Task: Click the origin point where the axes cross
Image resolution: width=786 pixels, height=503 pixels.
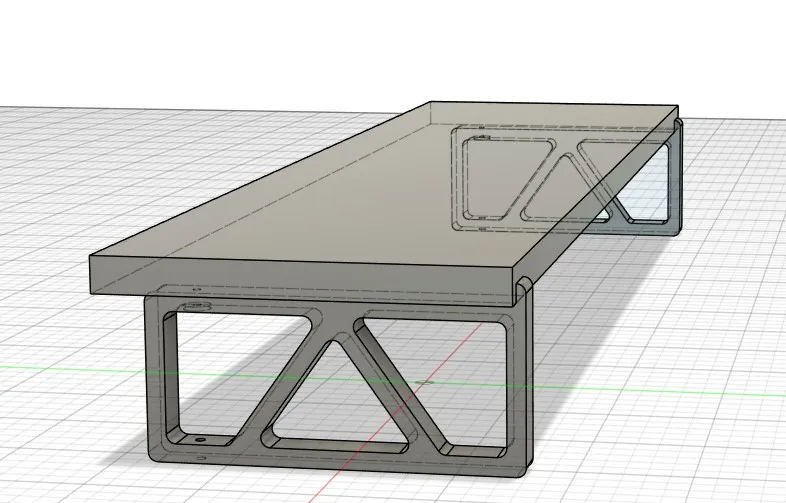Action: click(425, 383)
